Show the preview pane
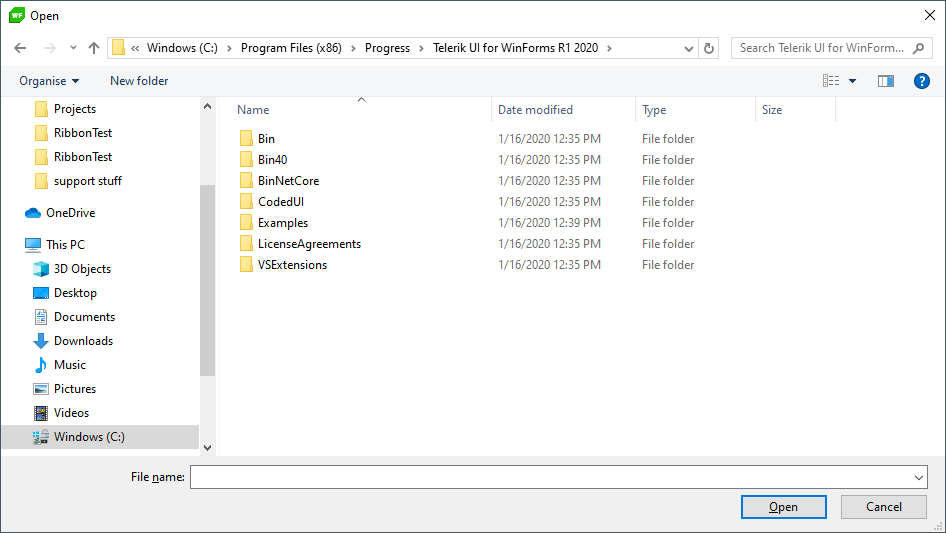The width and height of the screenshot is (946, 533). click(885, 81)
